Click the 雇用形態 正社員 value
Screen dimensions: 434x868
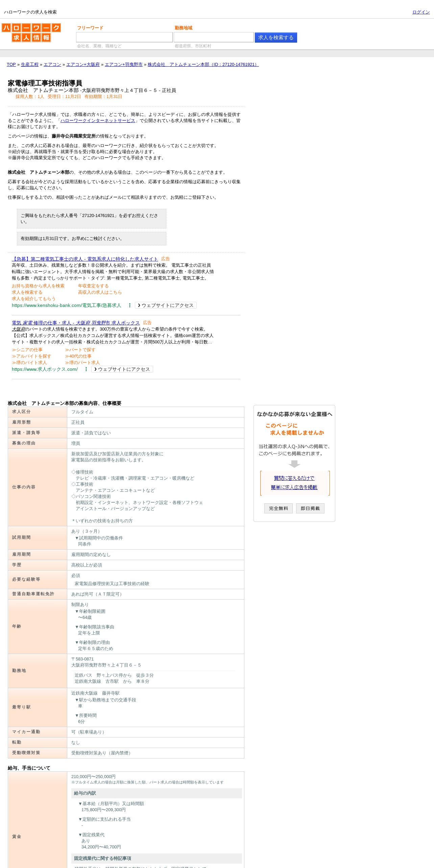(78, 423)
